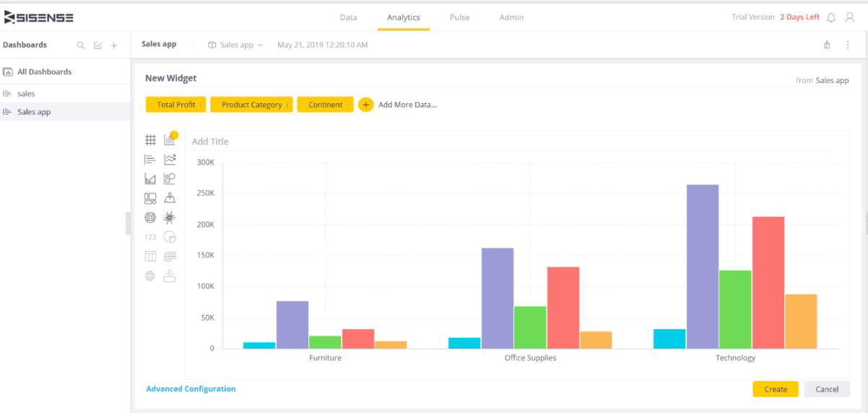This screenshot has height=413, width=868.
Task: Click the '300K' axis value
Action: click(206, 162)
